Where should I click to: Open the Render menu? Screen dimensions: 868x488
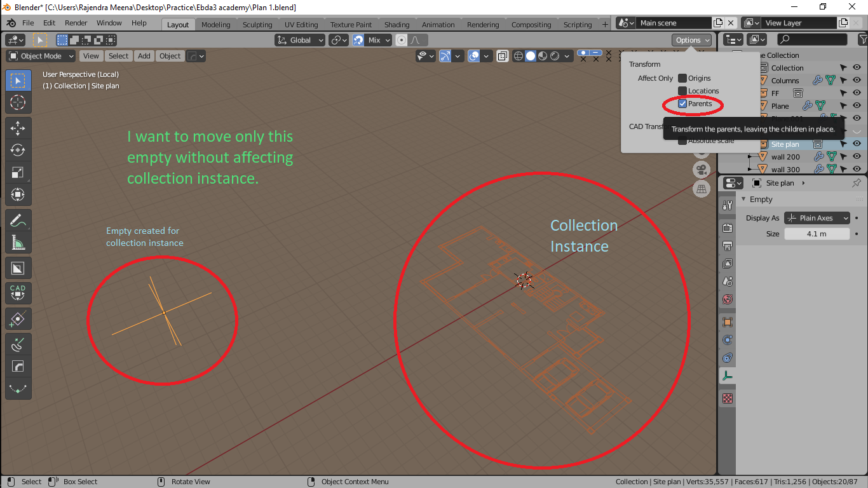pyautogui.click(x=76, y=23)
